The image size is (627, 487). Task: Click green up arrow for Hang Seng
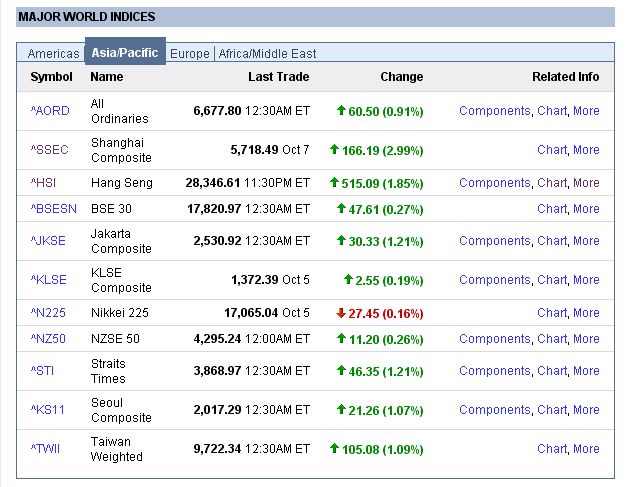[334, 183]
